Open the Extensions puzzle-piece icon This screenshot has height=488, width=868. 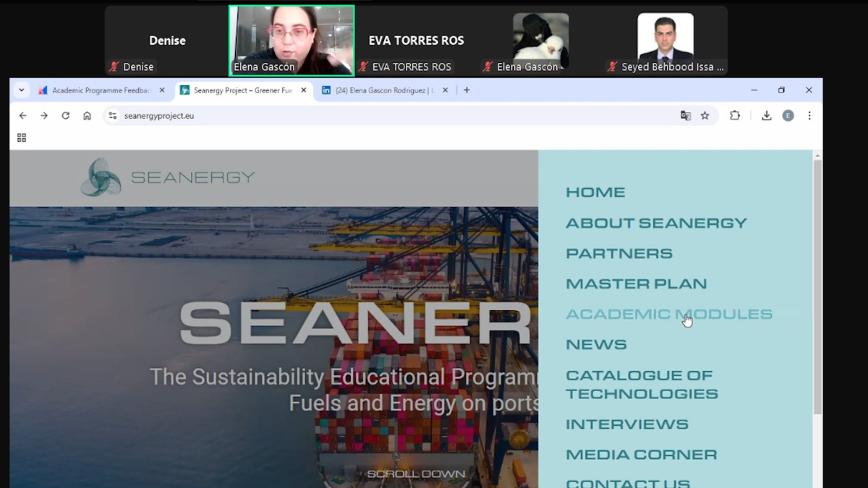point(733,115)
